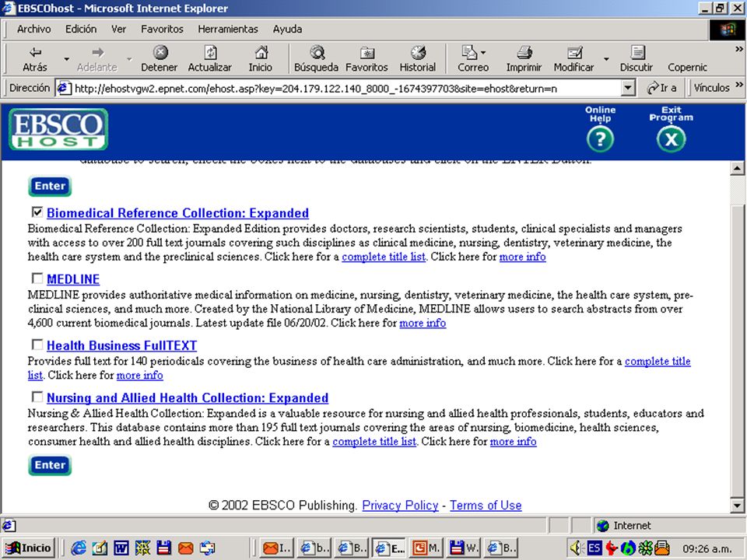Open the Health Business FullTEXT link
Image resolution: width=747 pixels, height=560 pixels.
click(x=121, y=345)
